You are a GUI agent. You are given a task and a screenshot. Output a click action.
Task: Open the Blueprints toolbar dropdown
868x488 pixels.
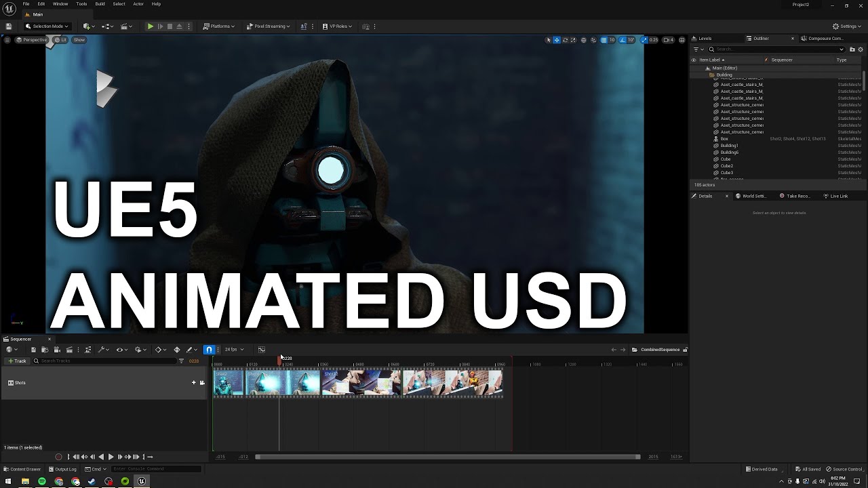click(108, 26)
